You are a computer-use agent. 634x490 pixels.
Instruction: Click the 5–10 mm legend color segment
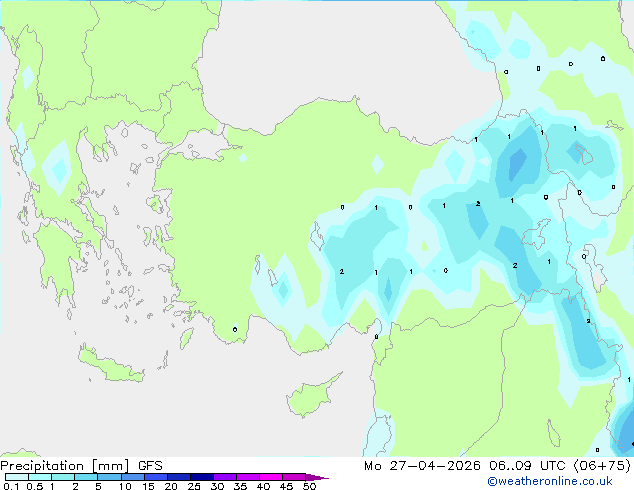pyautogui.click(x=109, y=477)
